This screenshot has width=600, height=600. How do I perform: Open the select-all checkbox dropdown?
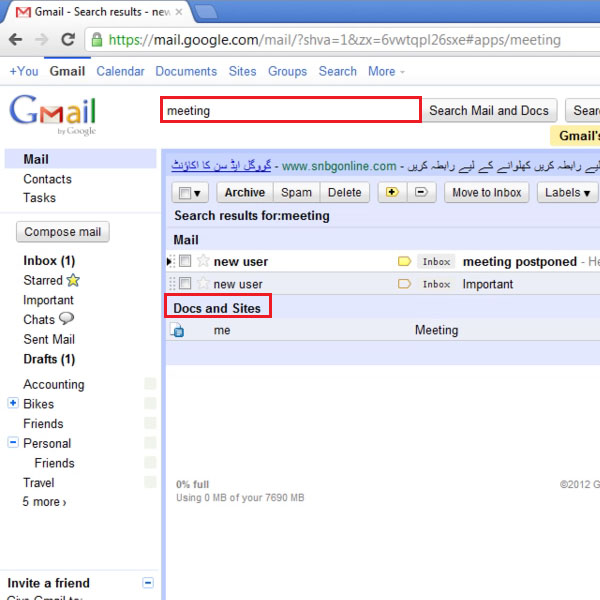click(190, 192)
